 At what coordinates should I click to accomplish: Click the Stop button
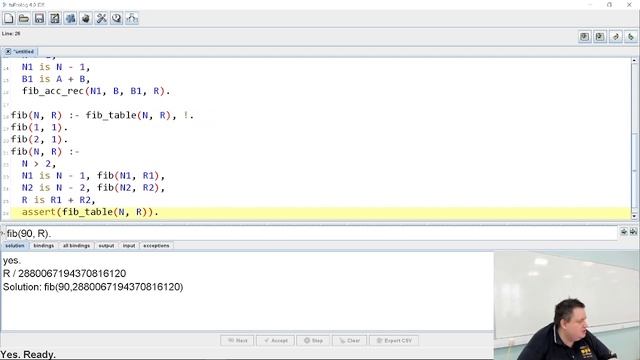tap(313, 340)
